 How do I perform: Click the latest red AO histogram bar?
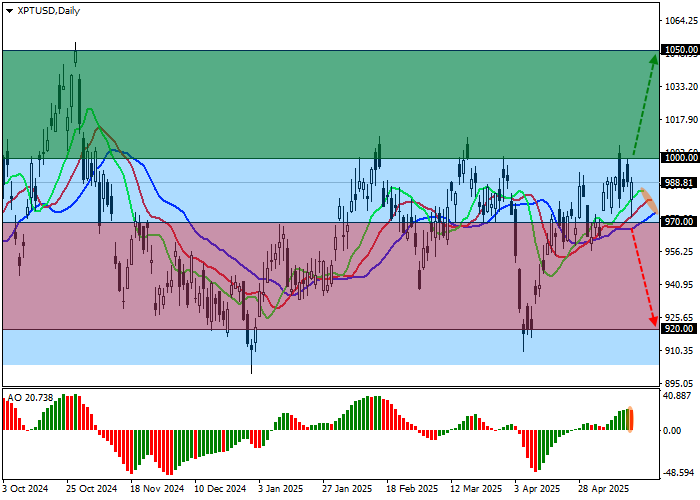click(632, 420)
